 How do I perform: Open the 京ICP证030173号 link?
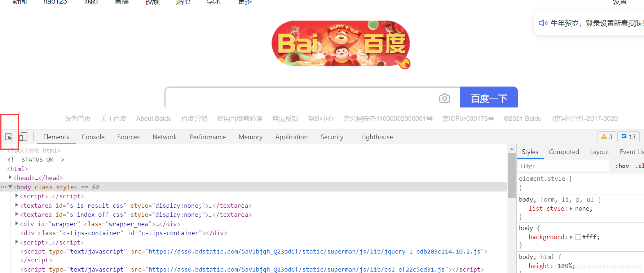(x=468, y=119)
